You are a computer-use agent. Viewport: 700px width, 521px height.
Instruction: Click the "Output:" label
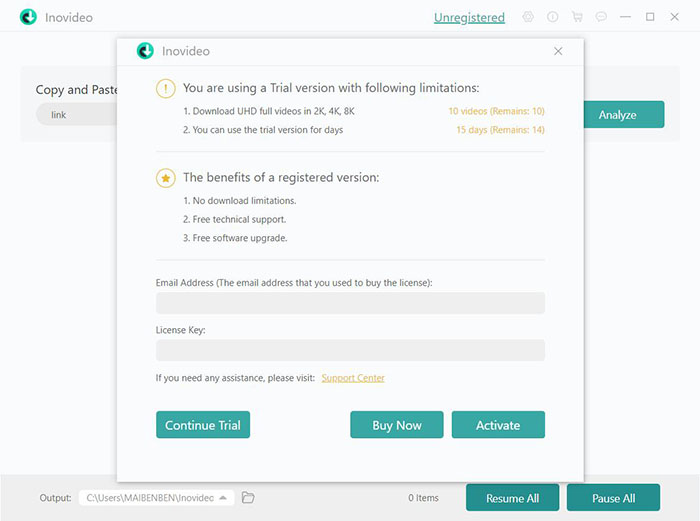click(x=55, y=497)
